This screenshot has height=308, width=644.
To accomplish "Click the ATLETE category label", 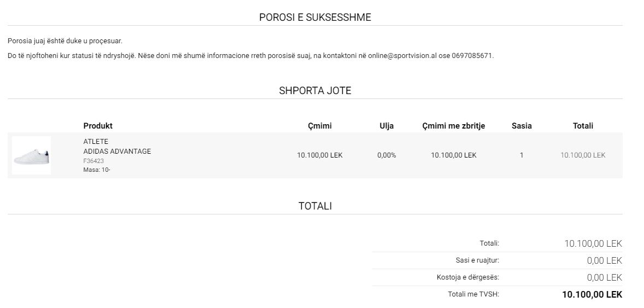I will pyautogui.click(x=96, y=142).
